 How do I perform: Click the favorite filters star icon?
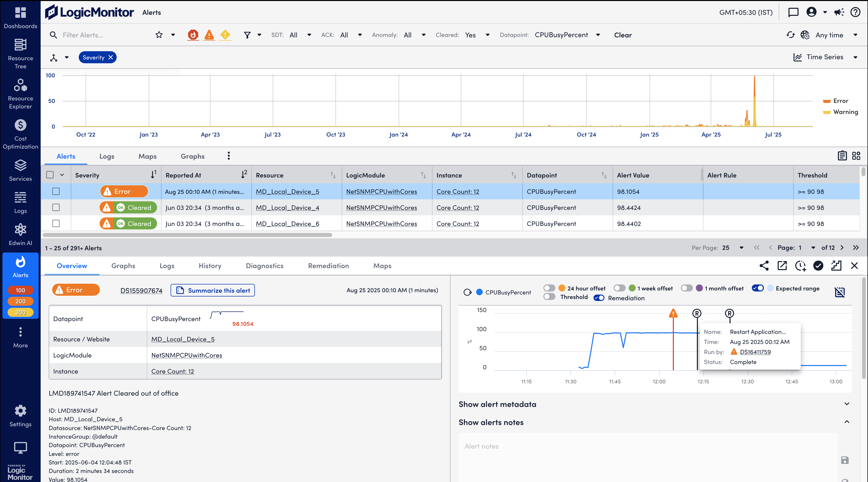(x=159, y=35)
